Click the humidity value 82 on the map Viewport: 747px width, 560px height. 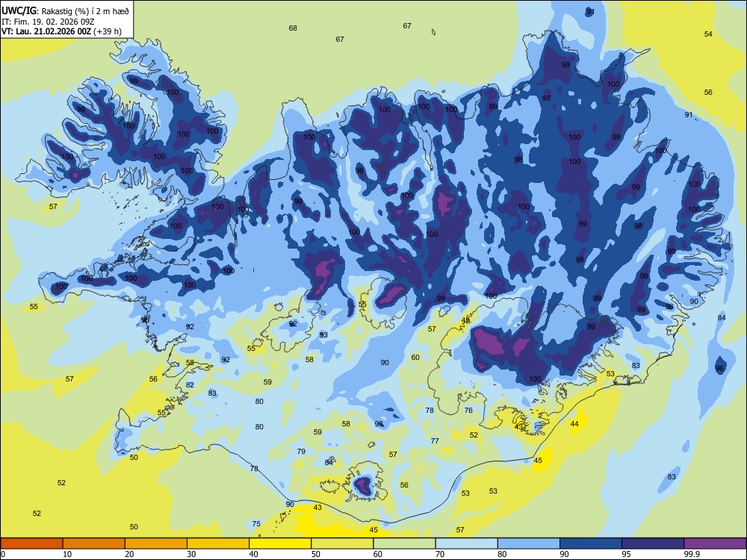[x=190, y=385]
